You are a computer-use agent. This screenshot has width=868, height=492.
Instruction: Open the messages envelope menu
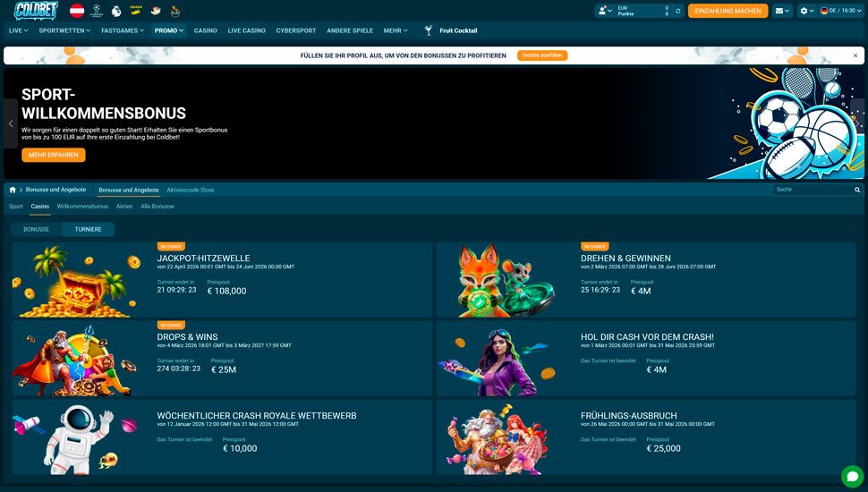[x=781, y=11]
